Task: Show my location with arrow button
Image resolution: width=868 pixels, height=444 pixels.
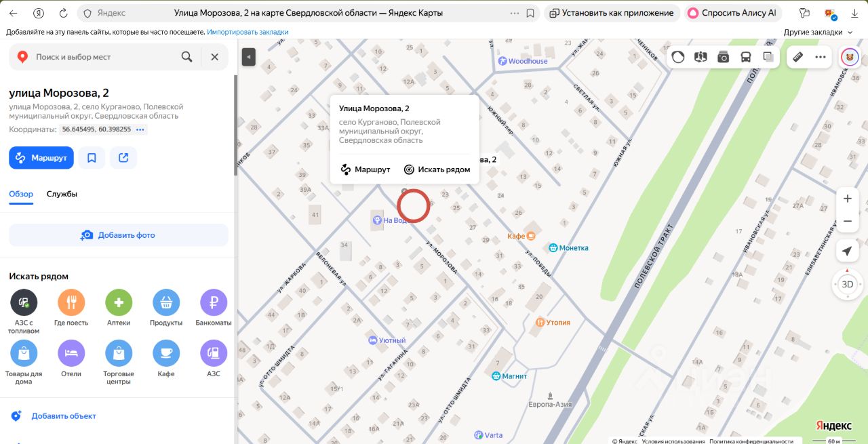Action: tap(847, 251)
